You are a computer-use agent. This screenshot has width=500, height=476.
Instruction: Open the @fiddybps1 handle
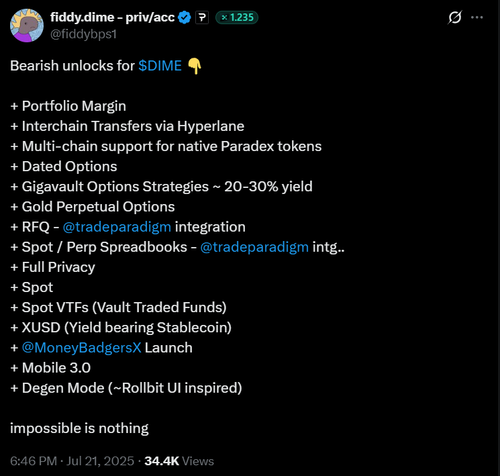[83, 34]
